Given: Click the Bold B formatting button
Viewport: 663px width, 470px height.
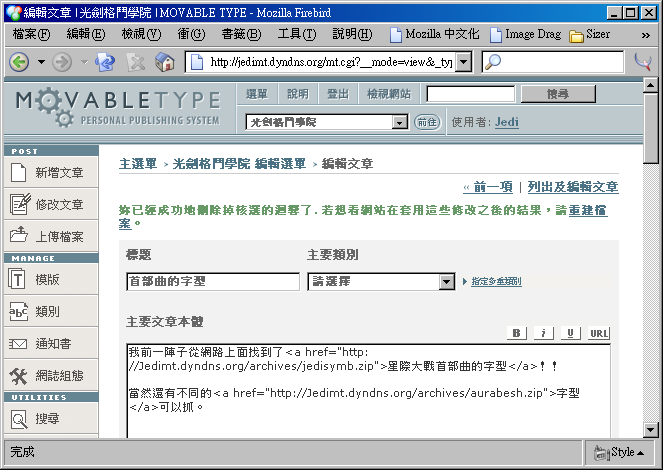Looking at the screenshot, I should pyautogui.click(x=517, y=333).
